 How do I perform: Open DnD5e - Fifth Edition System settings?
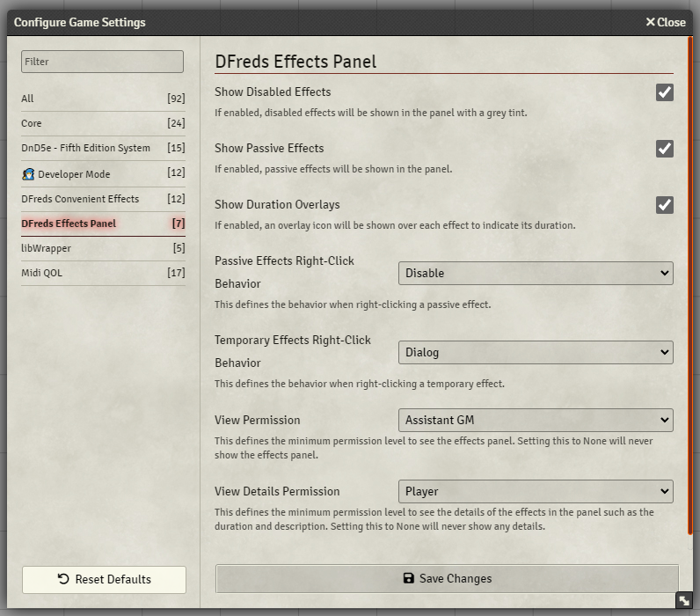click(x=103, y=148)
